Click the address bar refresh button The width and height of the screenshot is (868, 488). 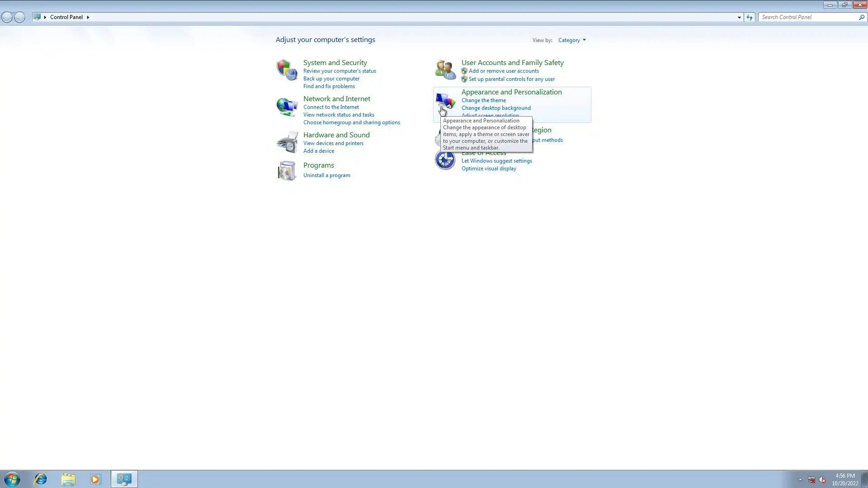click(750, 17)
